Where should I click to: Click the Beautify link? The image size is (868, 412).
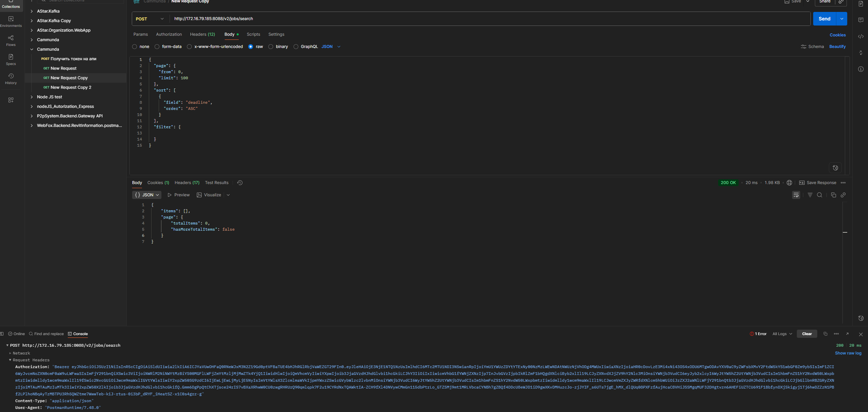tap(837, 47)
